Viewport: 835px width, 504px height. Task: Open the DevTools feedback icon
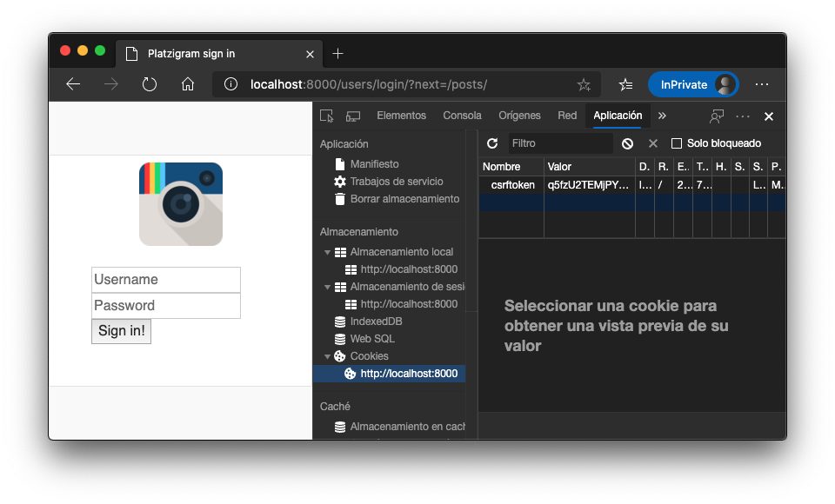(x=717, y=116)
